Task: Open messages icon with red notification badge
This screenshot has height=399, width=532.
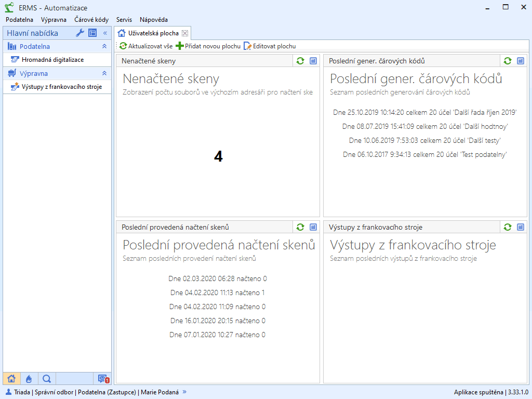Action: point(102,379)
